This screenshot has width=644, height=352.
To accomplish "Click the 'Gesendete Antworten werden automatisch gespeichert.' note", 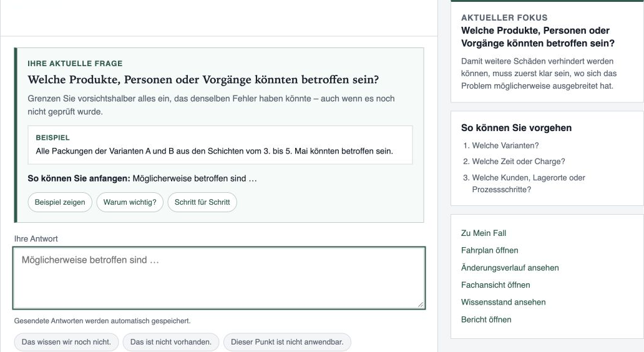I will point(102,321).
